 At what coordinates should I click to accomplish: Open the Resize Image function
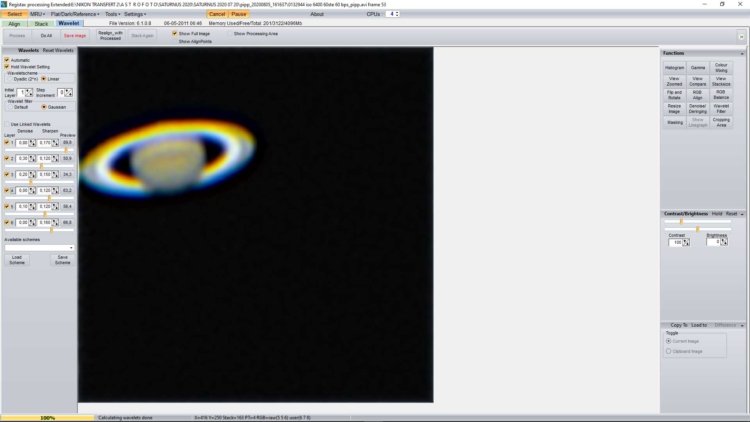(x=674, y=109)
